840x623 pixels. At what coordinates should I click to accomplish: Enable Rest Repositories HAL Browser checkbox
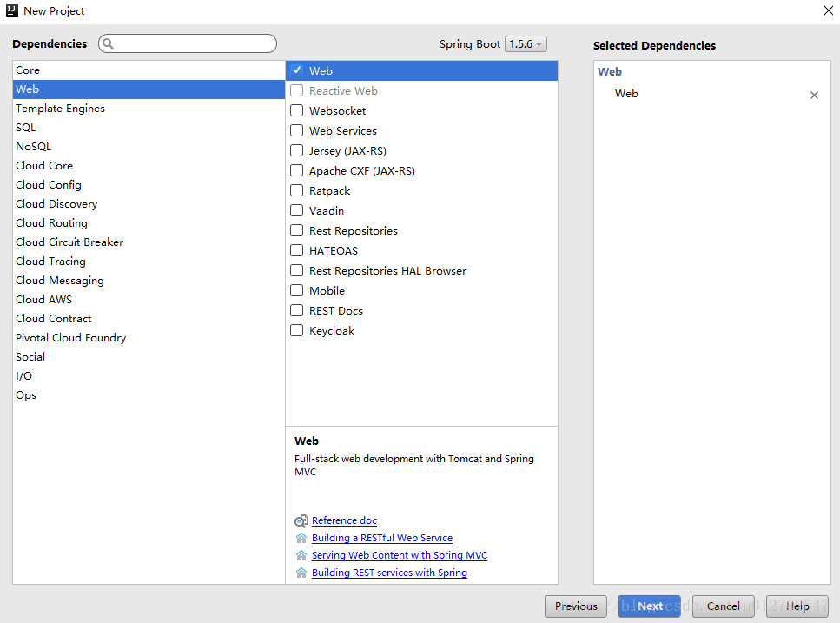pos(297,270)
